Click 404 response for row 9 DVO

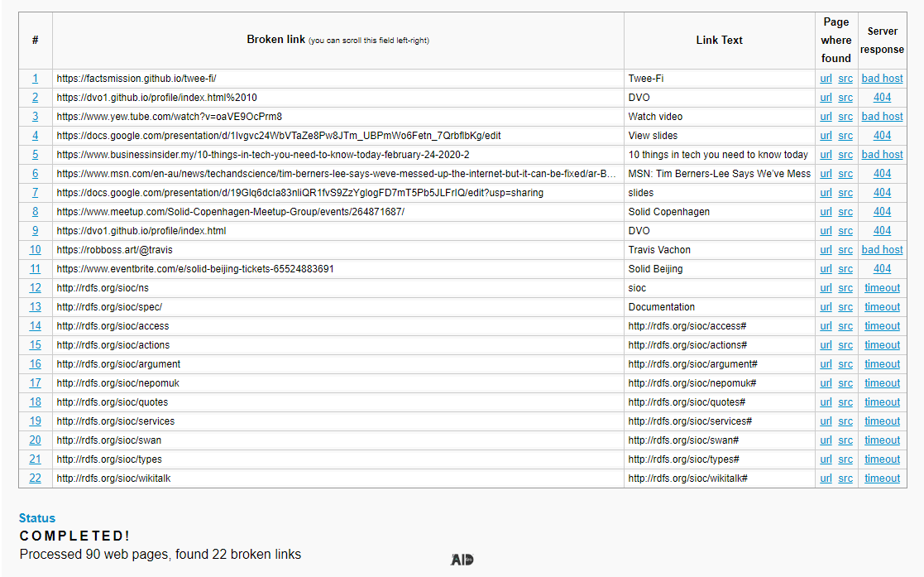point(882,231)
